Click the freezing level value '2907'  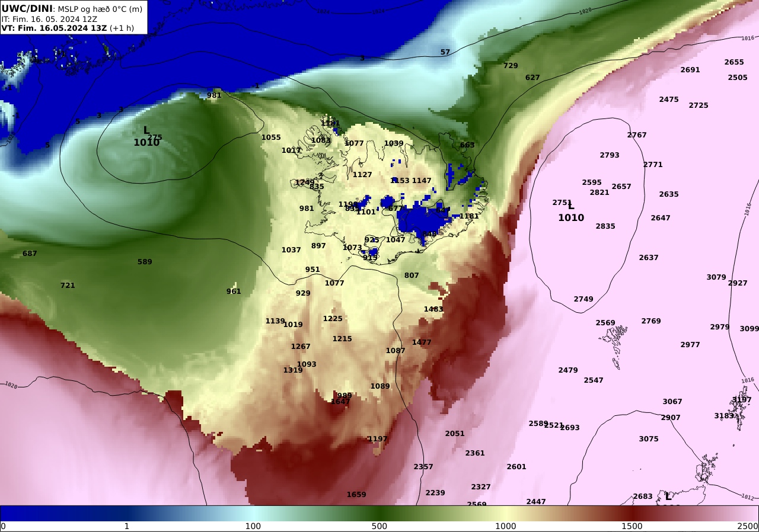pyautogui.click(x=671, y=418)
